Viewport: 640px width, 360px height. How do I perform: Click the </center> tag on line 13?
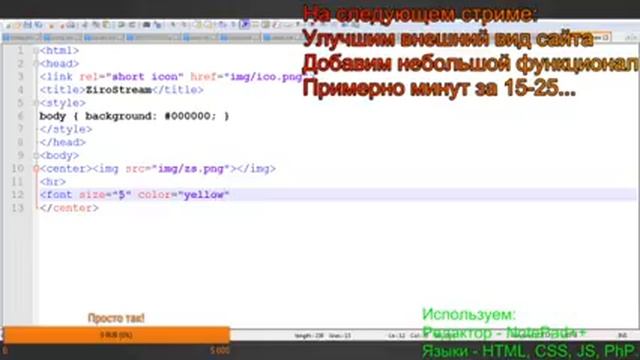click(x=69, y=208)
